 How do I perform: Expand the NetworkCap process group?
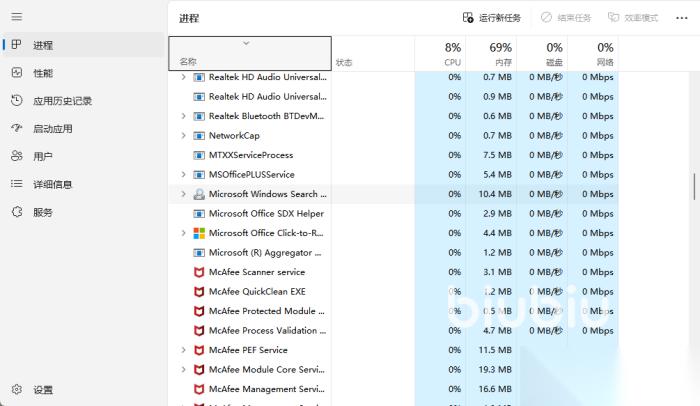(183, 135)
